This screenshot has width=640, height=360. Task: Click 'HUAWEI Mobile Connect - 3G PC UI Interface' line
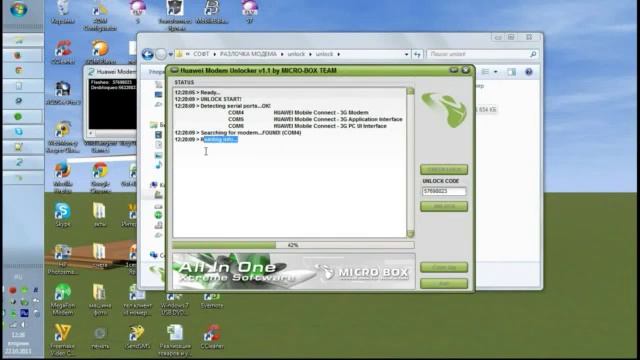330,126
